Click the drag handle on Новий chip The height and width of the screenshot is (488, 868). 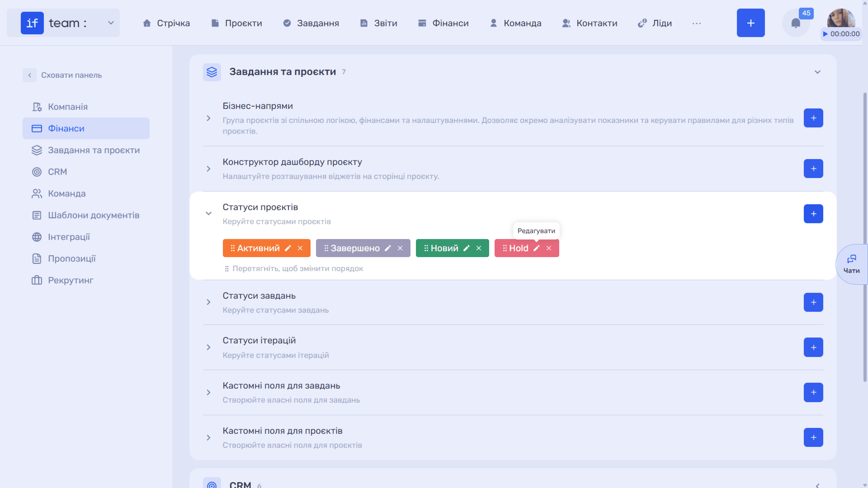click(x=426, y=248)
